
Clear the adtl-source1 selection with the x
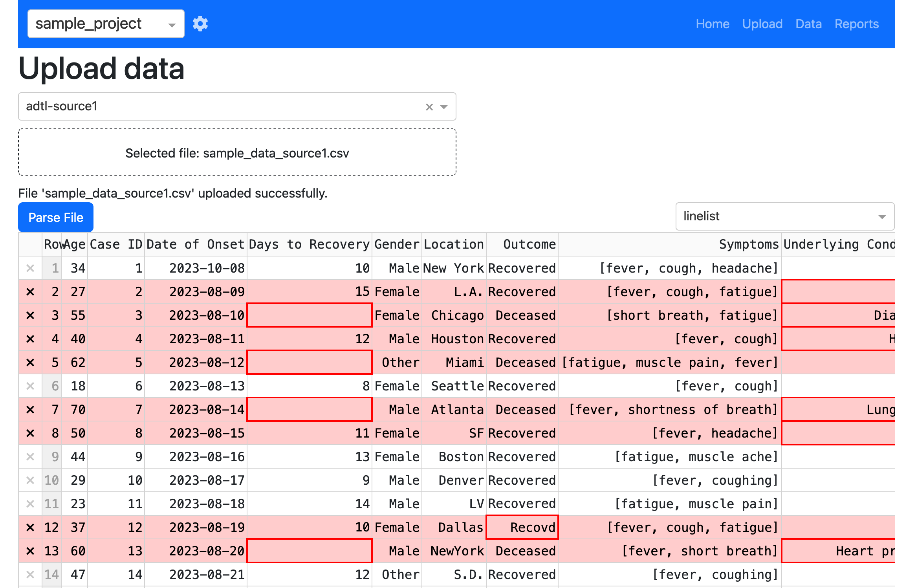(429, 107)
